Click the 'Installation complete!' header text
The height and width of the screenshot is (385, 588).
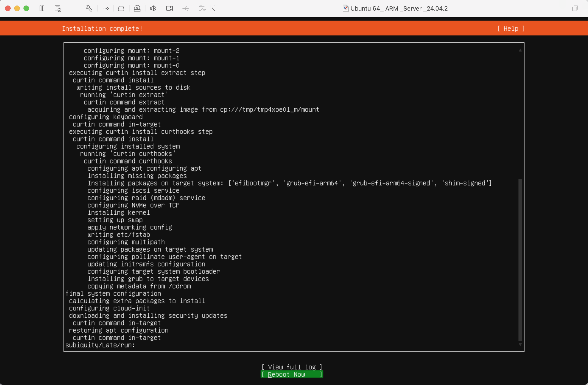tap(102, 29)
